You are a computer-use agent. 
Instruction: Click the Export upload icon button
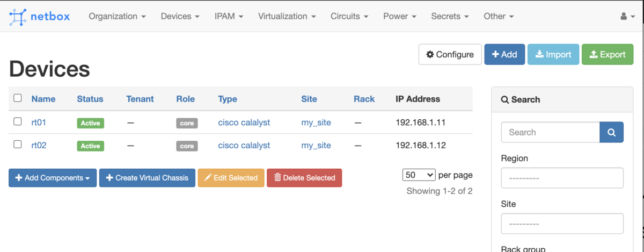(594, 54)
